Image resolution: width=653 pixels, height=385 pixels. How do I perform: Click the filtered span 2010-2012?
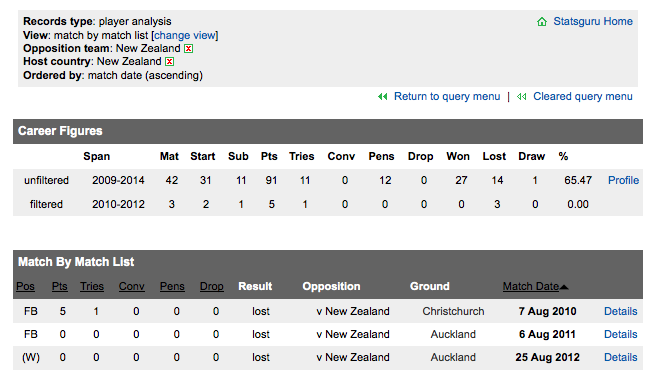[118, 205]
